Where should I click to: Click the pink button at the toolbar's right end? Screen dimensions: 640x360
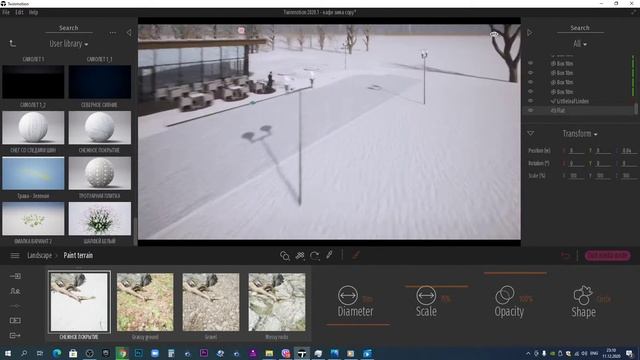tap(607, 256)
